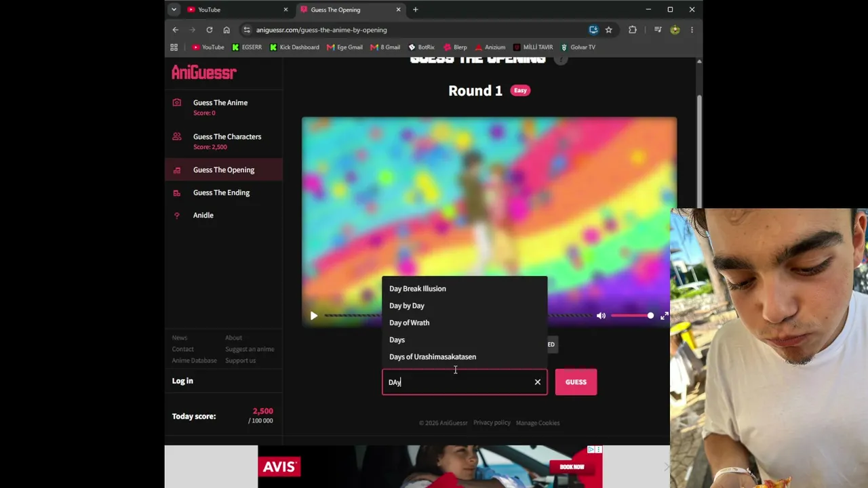Screen dimensions: 868x488
Task: Mute the opening video volume icon
Action: [x=601, y=316]
